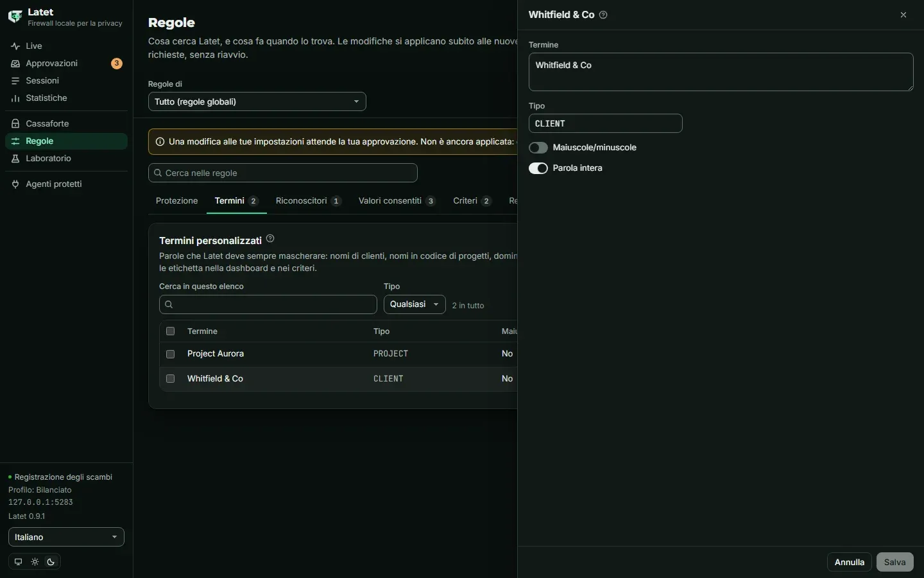
Task: Click the 127.0.0.1:5283 address text
Action: pos(40,502)
